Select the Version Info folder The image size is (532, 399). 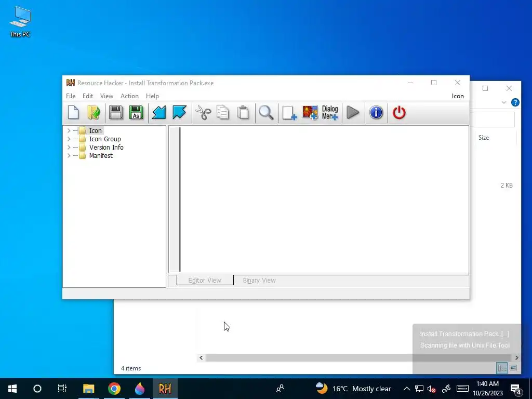tap(106, 147)
